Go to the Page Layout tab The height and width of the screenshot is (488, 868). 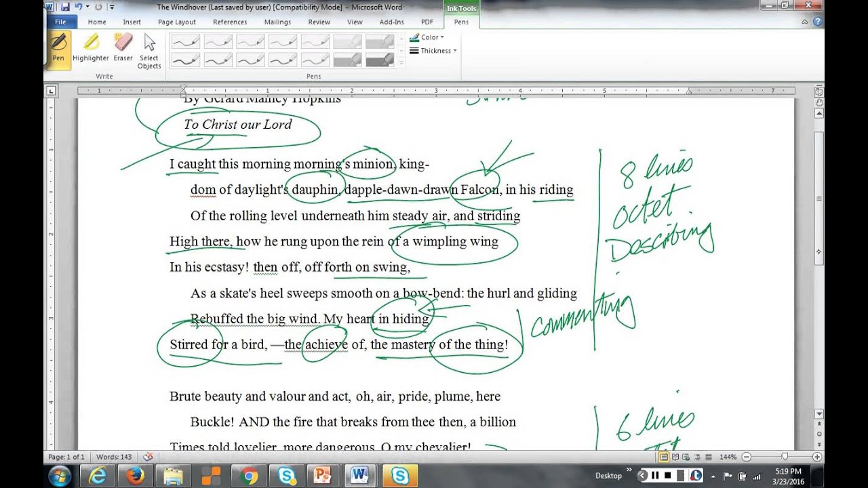point(177,22)
